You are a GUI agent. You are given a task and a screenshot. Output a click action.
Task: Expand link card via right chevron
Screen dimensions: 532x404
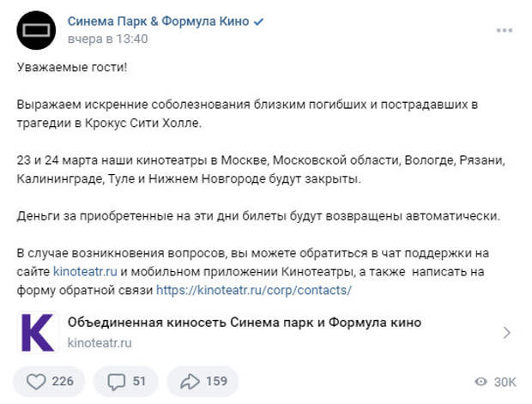(506, 333)
